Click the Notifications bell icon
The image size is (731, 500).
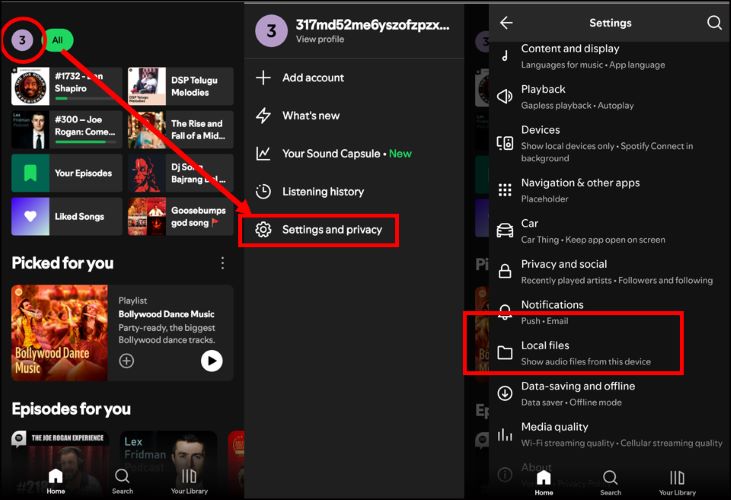pyautogui.click(x=505, y=312)
